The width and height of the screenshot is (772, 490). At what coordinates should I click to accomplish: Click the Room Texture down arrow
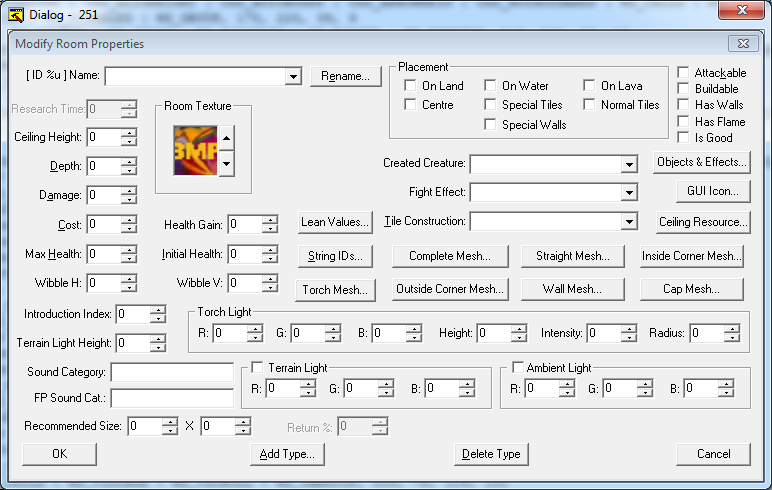click(226, 163)
